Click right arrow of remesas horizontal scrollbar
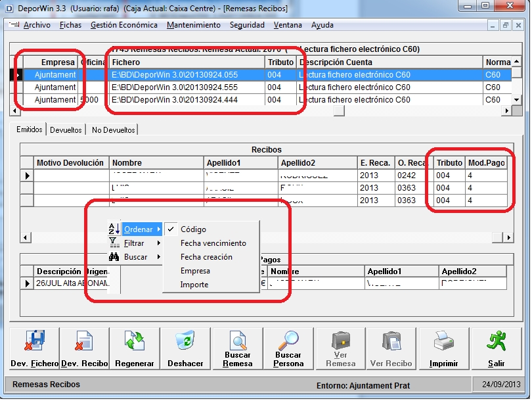Image resolution: width=532 pixels, height=401 pixels. [506, 110]
